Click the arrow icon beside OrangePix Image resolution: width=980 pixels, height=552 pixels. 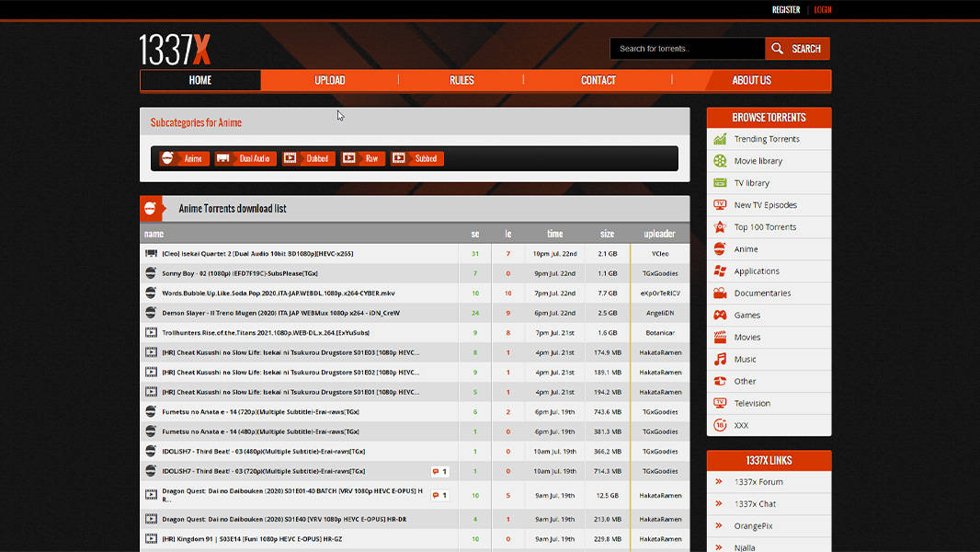[x=719, y=525]
